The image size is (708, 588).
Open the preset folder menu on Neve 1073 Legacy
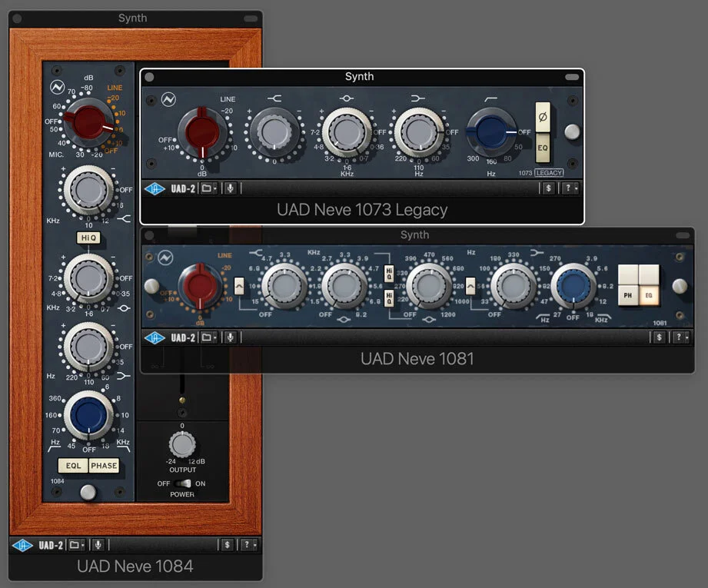point(208,188)
